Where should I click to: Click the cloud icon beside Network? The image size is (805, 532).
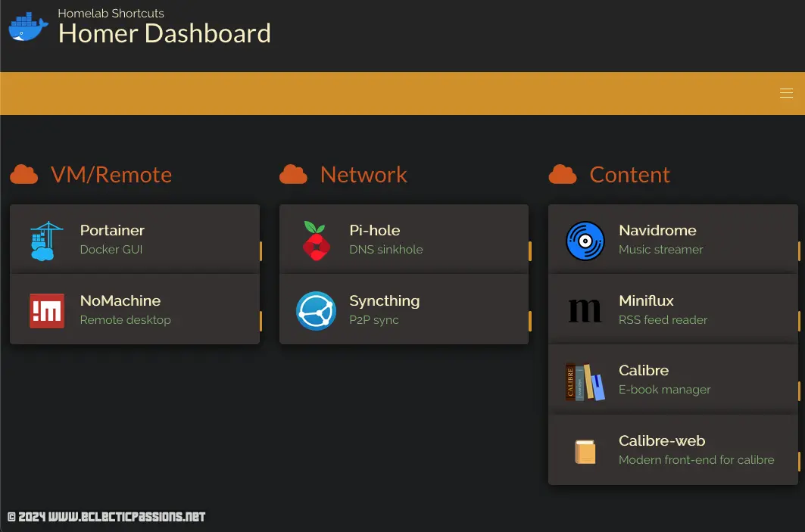tap(293, 174)
